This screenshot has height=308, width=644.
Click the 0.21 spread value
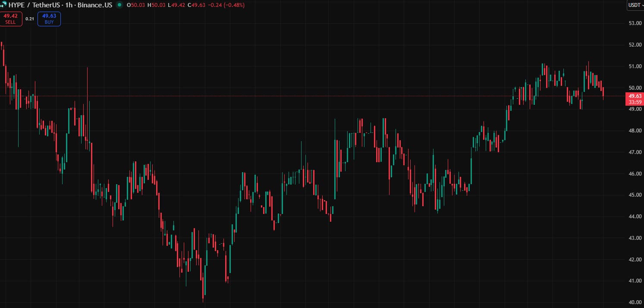click(29, 19)
